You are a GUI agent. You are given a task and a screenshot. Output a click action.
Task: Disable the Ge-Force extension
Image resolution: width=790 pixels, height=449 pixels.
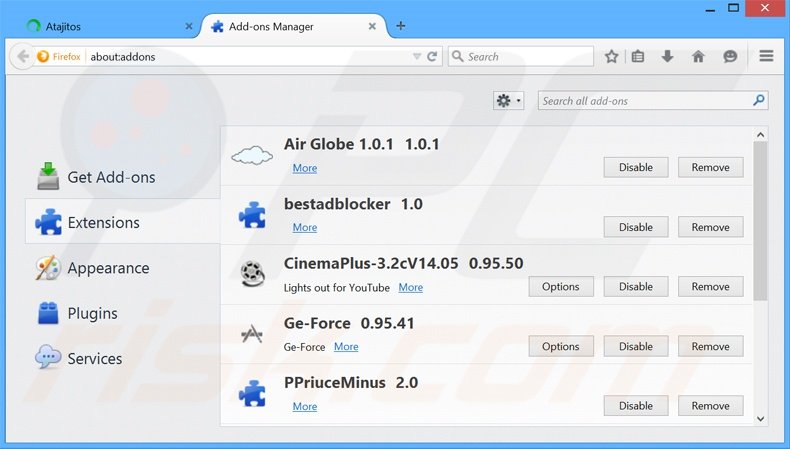click(x=636, y=347)
